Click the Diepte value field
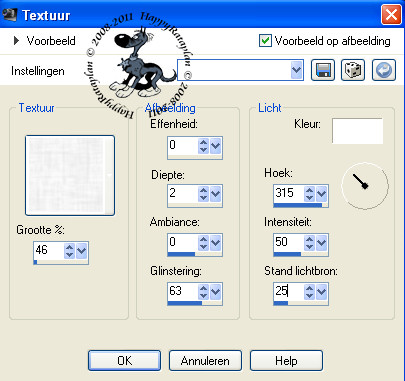 point(182,194)
